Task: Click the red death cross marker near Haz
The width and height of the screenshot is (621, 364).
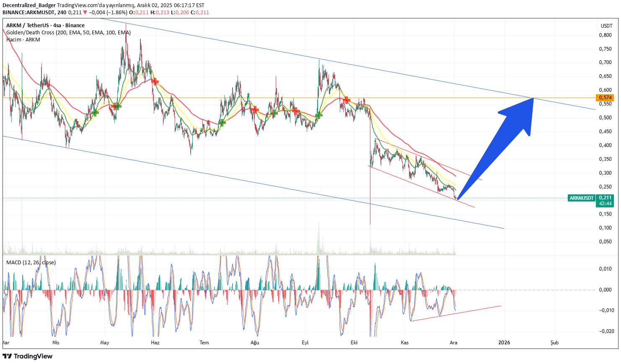Action: pyautogui.click(x=155, y=81)
